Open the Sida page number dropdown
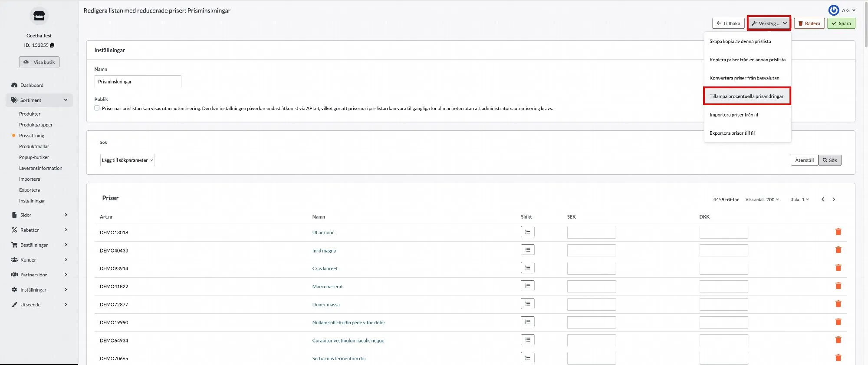Image resolution: width=868 pixels, height=365 pixels. coord(805,199)
